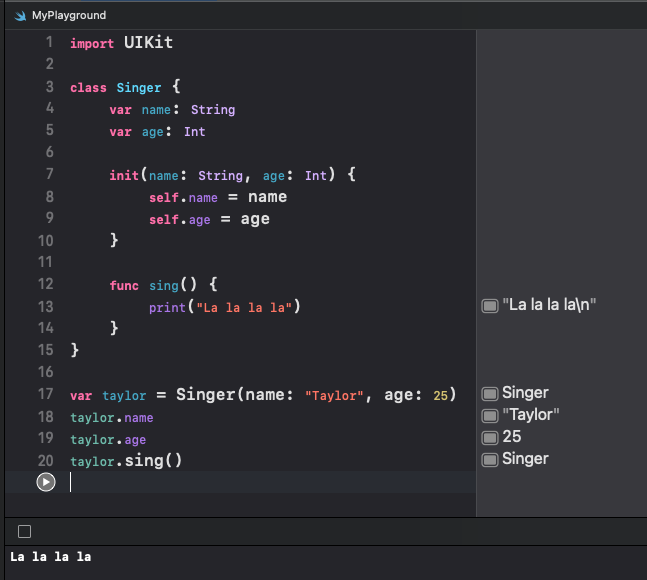Click the 'Singer' class name on line 3
Viewport: 647px width, 580px height.
[139, 87]
